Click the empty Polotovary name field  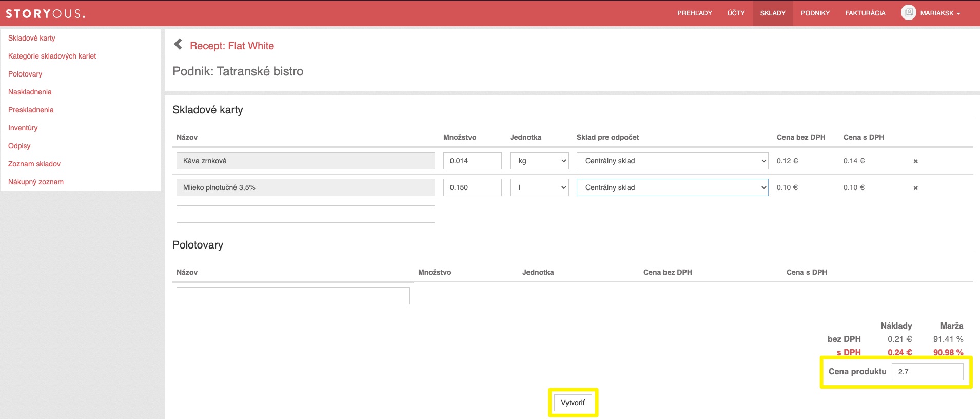pyautogui.click(x=293, y=296)
